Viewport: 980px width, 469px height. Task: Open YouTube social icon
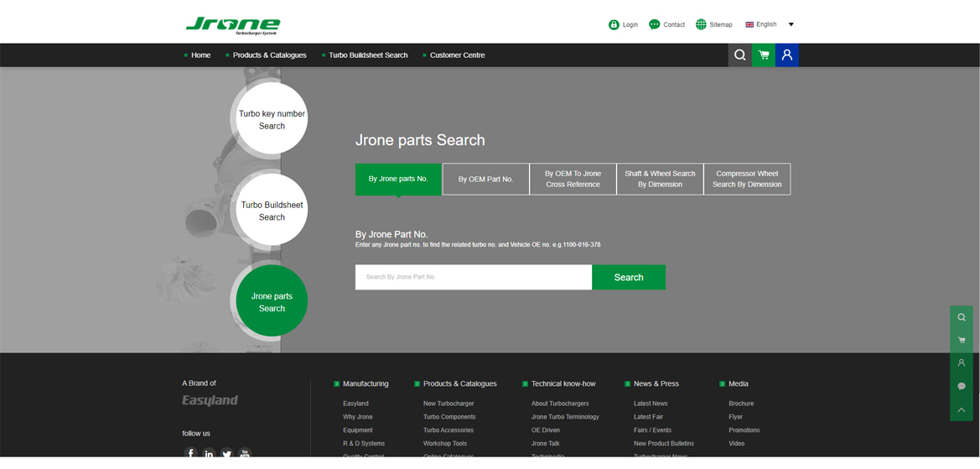click(x=245, y=453)
